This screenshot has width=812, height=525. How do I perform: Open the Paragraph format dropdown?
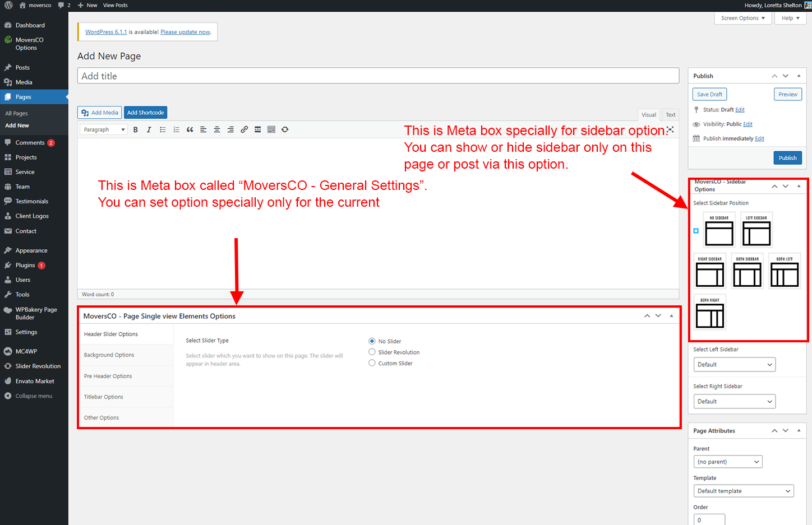(x=104, y=129)
